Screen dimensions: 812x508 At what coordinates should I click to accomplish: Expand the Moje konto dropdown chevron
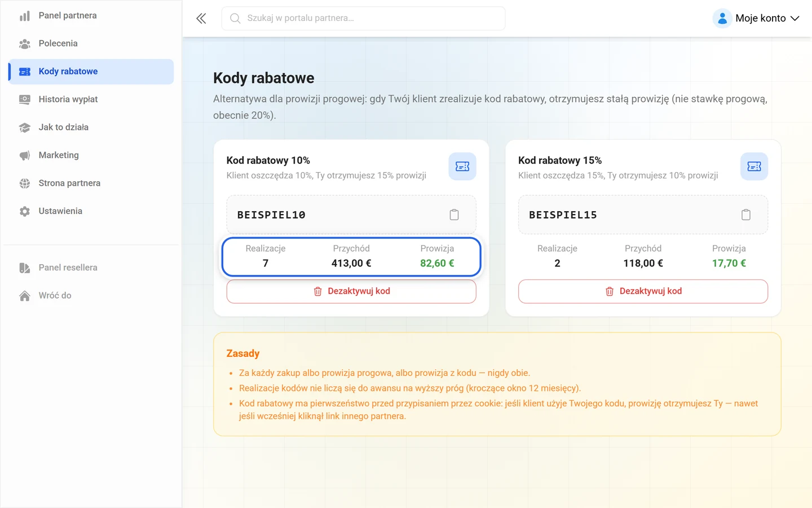(x=795, y=18)
